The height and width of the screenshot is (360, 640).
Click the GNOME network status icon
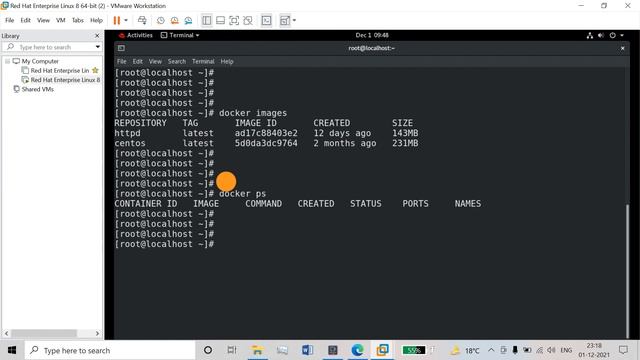tap(590, 36)
